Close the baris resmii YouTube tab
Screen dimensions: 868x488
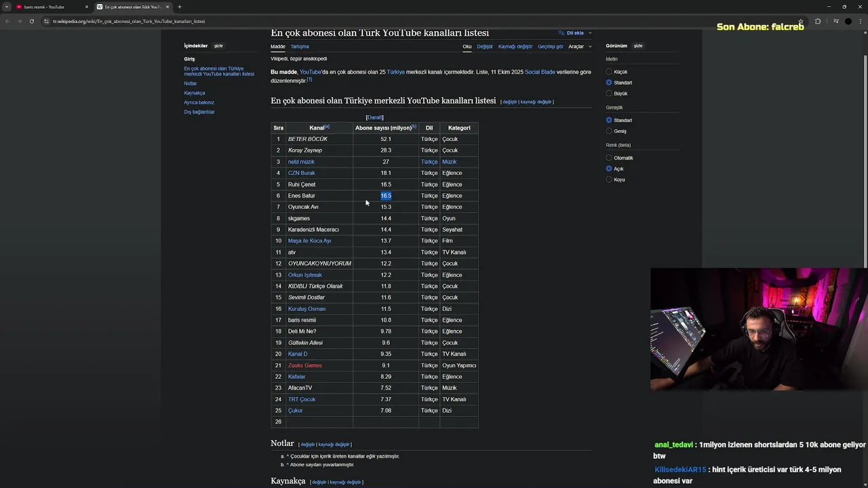click(x=87, y=7)
